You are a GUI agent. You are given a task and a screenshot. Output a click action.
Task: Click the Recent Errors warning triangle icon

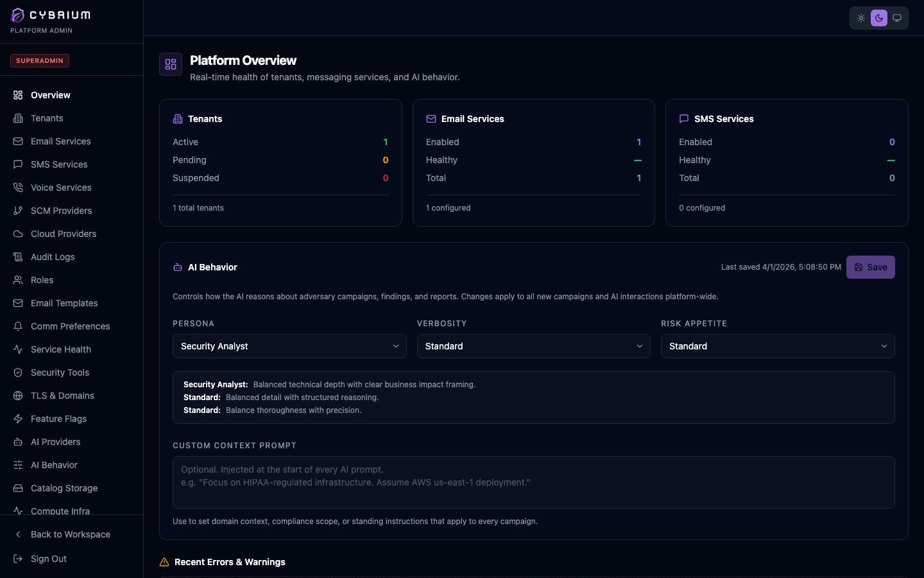164,562
